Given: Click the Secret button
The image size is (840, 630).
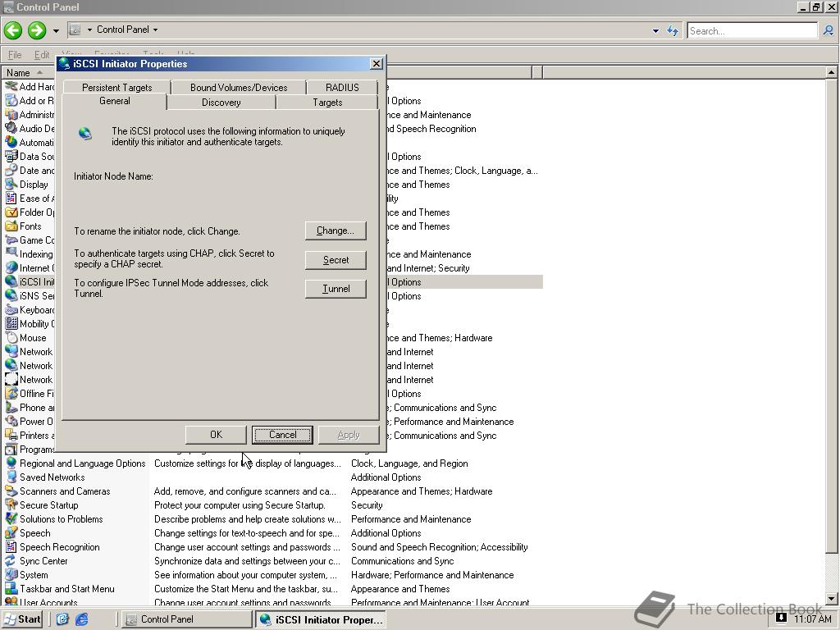Looking at the screenshot, I should [x=336, y=260].
